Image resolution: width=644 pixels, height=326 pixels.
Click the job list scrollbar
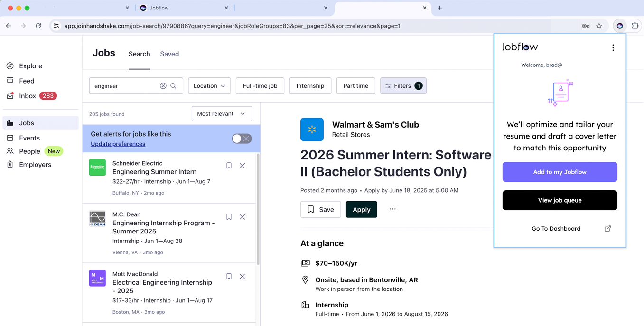(x=258, y=209)
